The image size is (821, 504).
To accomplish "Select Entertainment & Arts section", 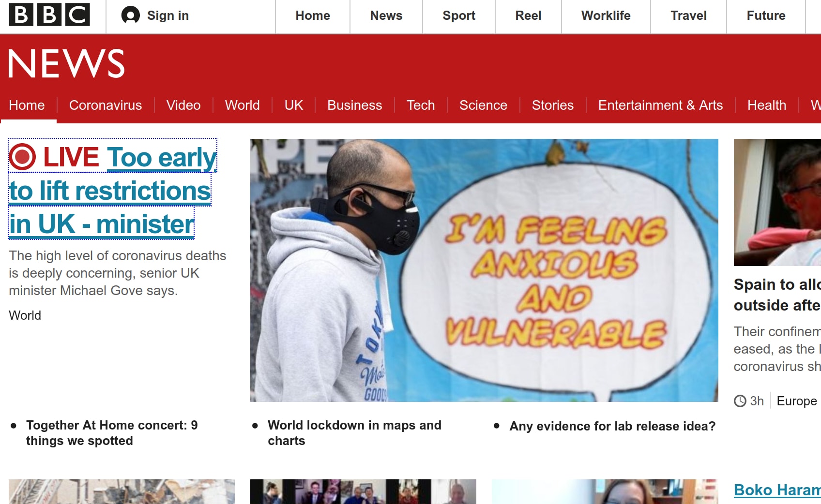I will [660, 105].
